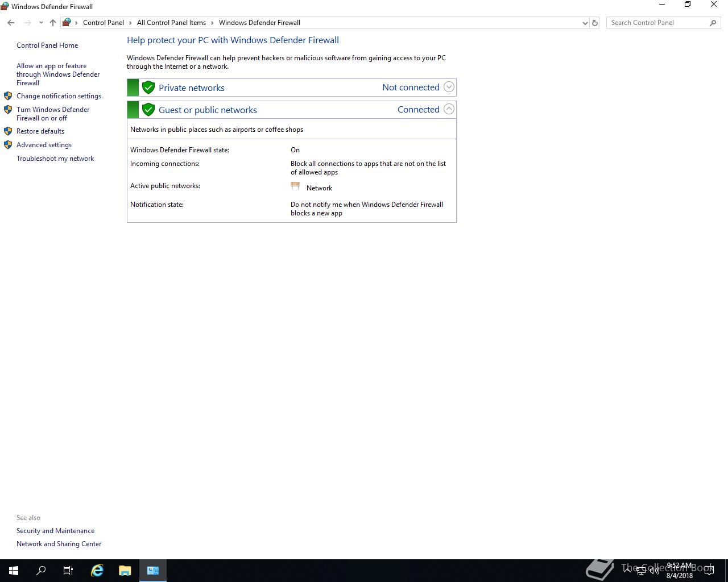
Task: Click the Private networks heading
Action: coord(192,88)
